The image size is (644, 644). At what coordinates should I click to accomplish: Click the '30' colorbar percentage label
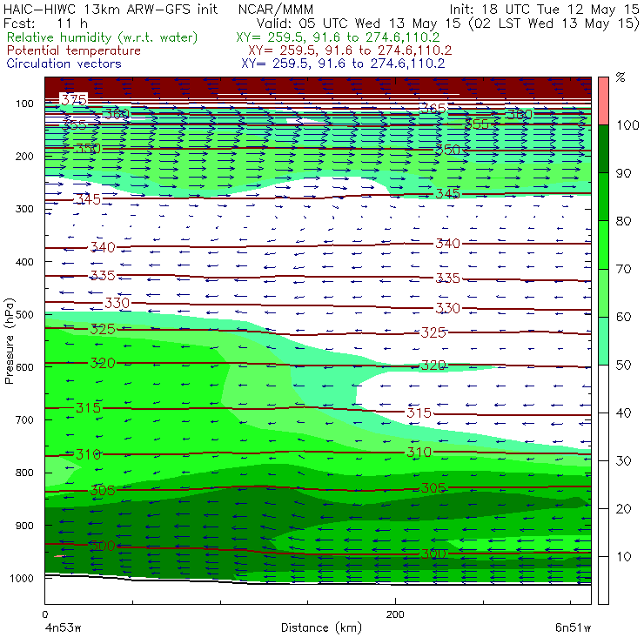(x=624, y=461)
